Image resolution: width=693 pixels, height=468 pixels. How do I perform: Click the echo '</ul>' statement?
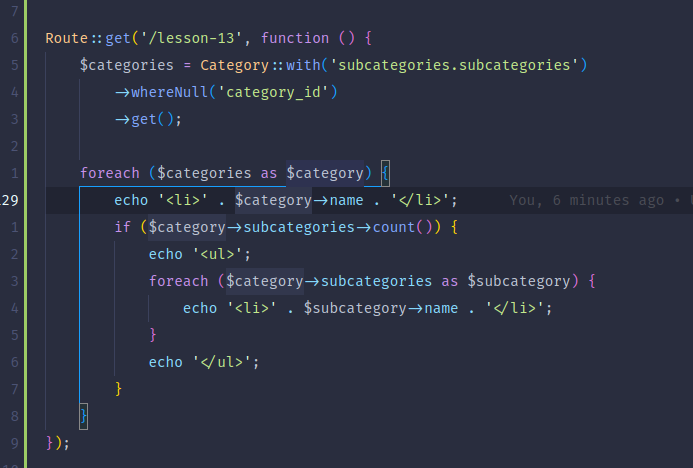click(204, 362)
